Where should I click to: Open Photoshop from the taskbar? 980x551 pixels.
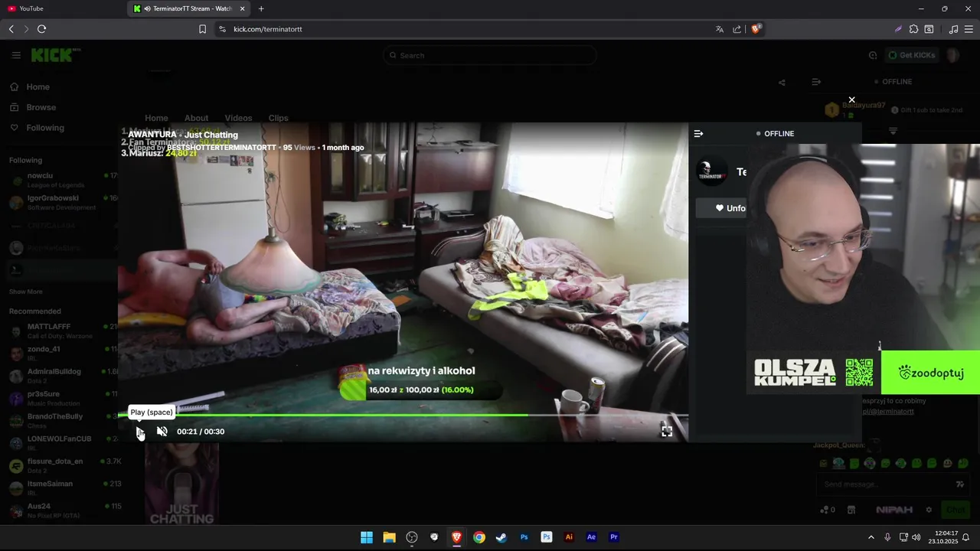click(x=524, y=537)
